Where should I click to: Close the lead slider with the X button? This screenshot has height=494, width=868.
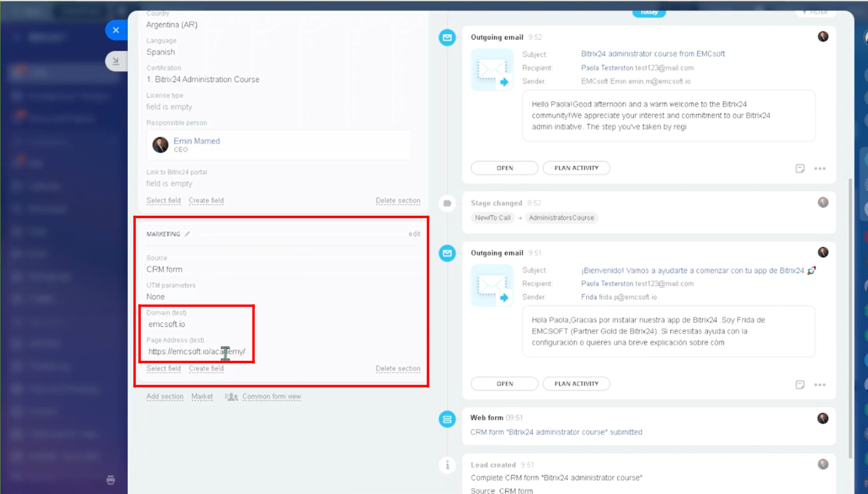coord(116,30)
